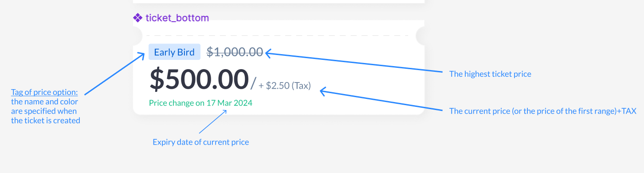Select the slash separator after $500.00
The image size is (644, 173).
(254, 83)
